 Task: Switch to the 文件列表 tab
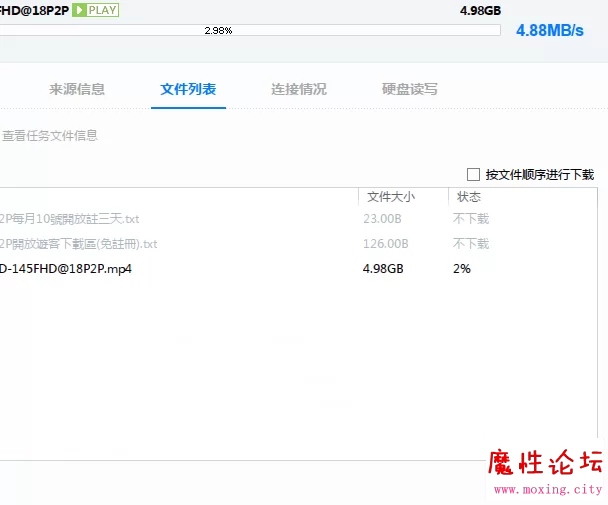point(188,89)
